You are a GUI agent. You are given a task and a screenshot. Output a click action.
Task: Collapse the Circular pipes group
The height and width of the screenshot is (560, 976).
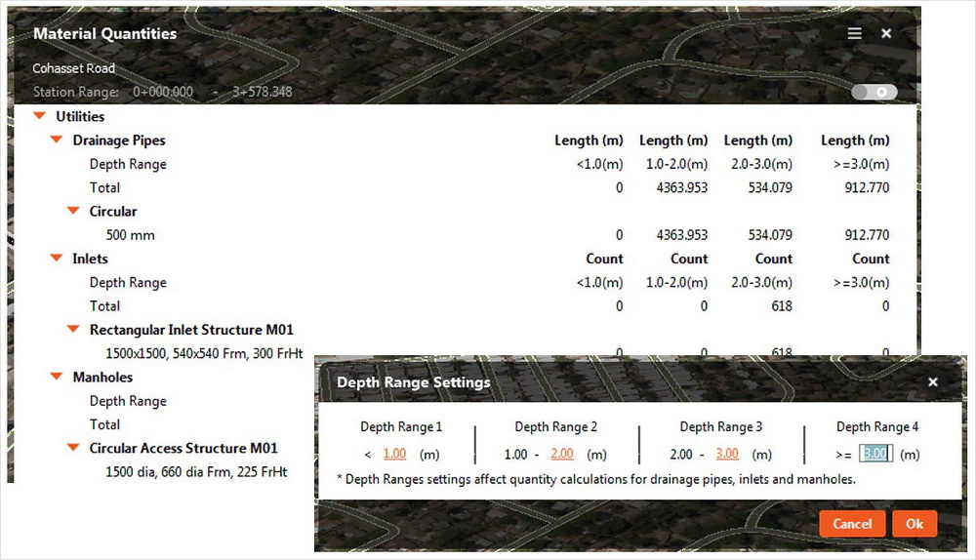coord(73,211)
